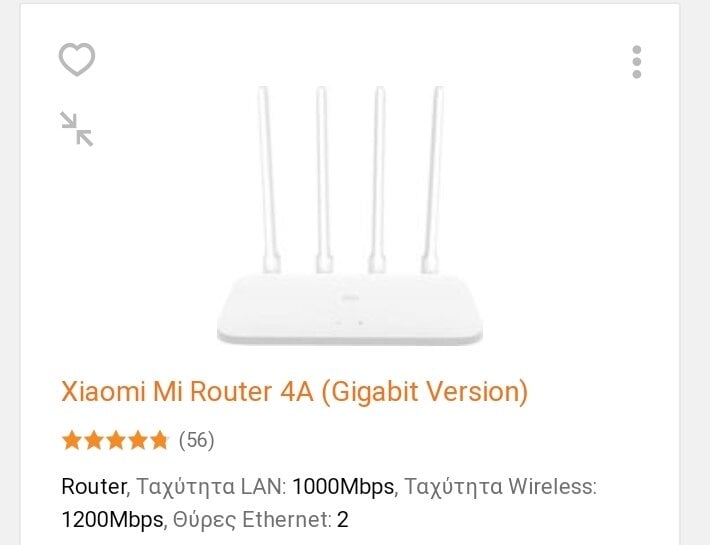Click the first orange rating star
Viewport: 710px width, 545px height.
72,440
